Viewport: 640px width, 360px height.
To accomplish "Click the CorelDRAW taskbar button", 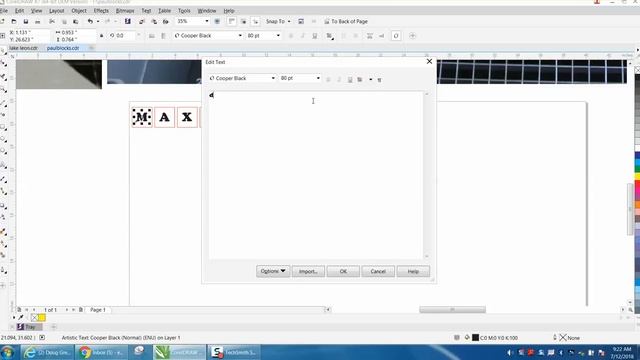I will [x=179, y=352].
